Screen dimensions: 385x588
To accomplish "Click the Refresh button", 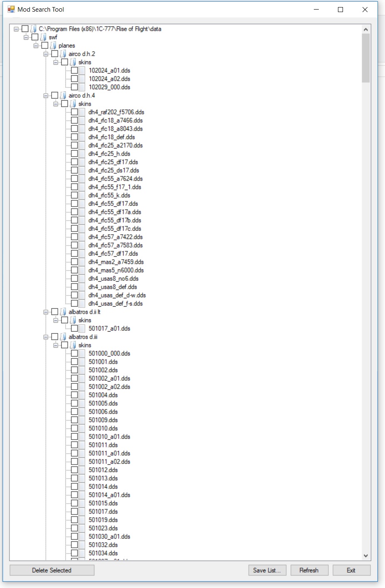I will [309, 570].
